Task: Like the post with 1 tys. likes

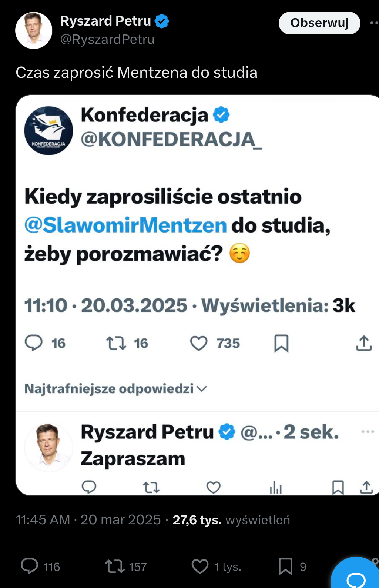Action: pyautogui.click(x=200, y=567)
